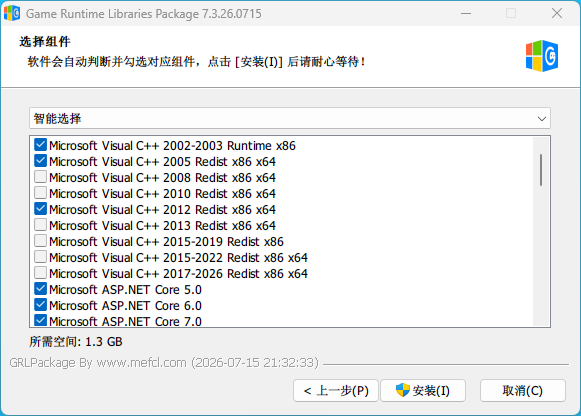581x416 pixels.
Task: Uncheck Visual C++ 2002-2003 Runtime x86
Action: (40, 145)
